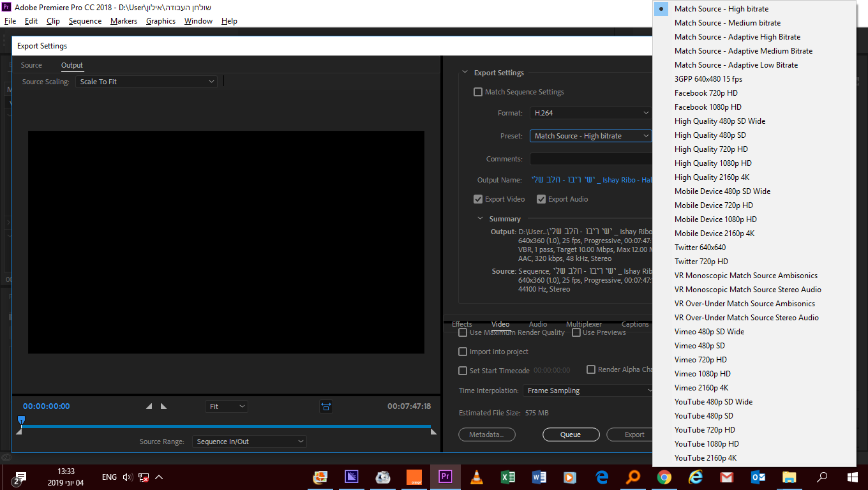
Task: Click the blue export timeline bar
Action: click(x=226, y=426)
